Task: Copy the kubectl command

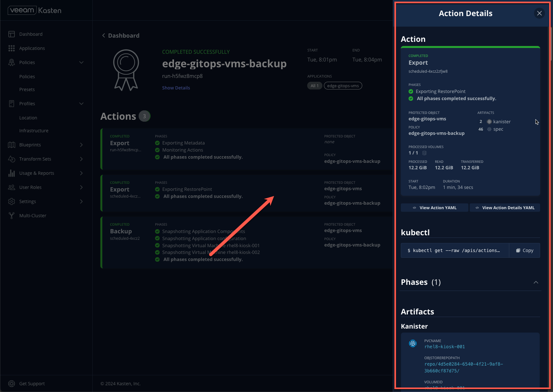Action: point(525,250)
